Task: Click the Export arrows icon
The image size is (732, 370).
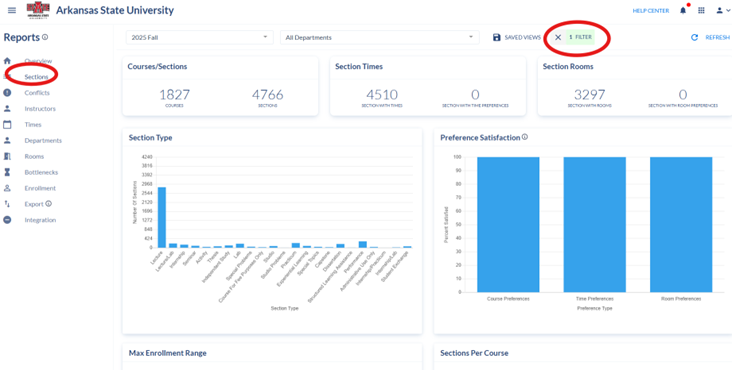Action: [7, 204]
